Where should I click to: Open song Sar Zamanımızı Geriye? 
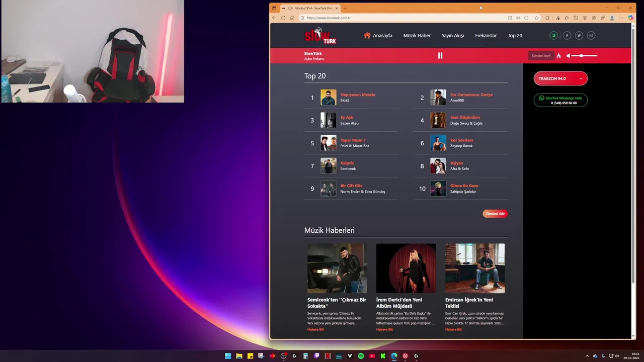(x=471, y=95)
